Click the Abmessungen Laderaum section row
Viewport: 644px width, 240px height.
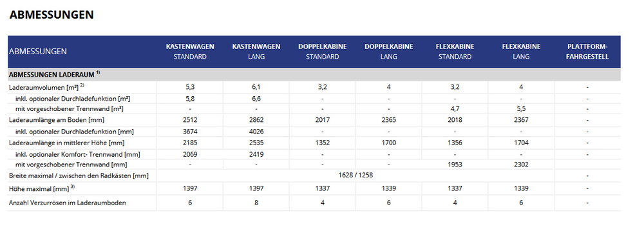(x=314, y=74)
